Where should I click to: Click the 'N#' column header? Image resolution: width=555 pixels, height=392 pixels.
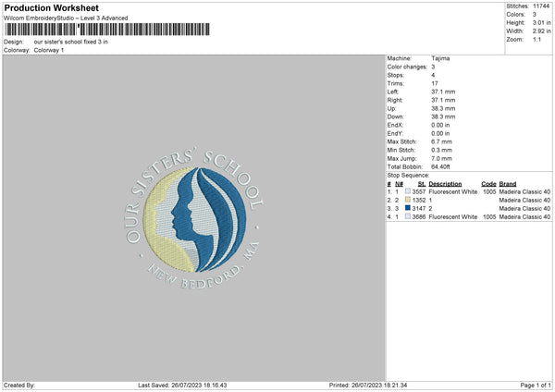click(399, 184)
